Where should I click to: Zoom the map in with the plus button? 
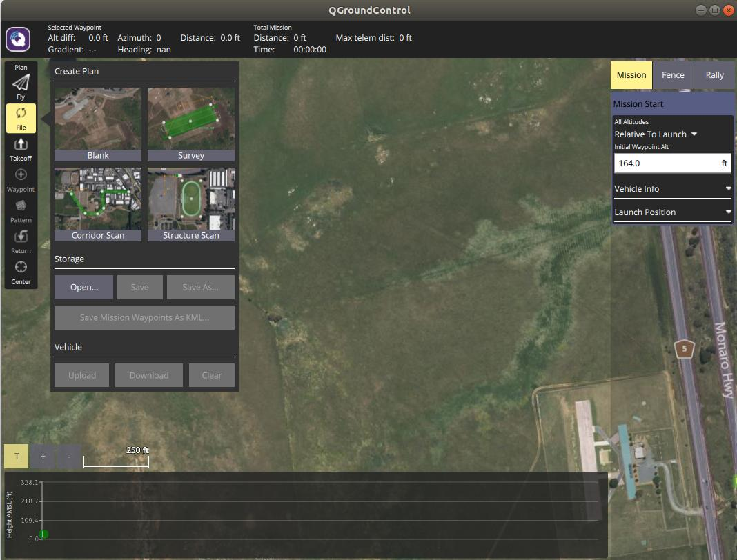click(x=42, y=456)
